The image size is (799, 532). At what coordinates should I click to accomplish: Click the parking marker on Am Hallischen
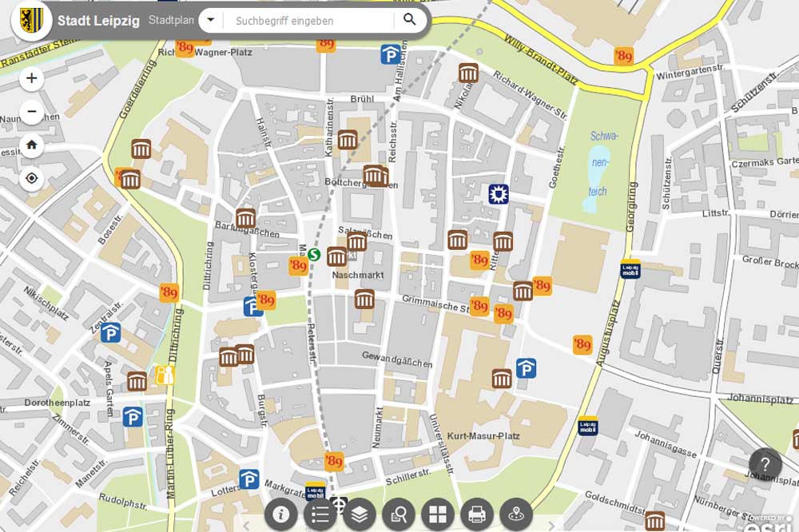coord(390,54)
